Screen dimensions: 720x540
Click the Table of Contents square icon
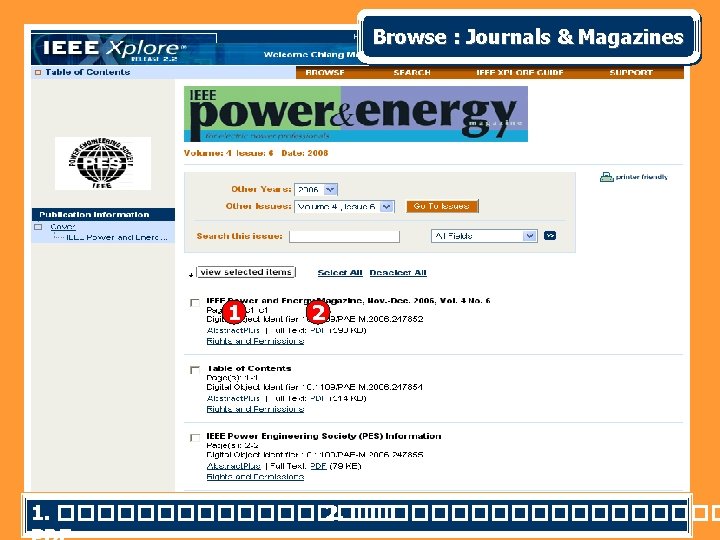(x=38, y=72)
